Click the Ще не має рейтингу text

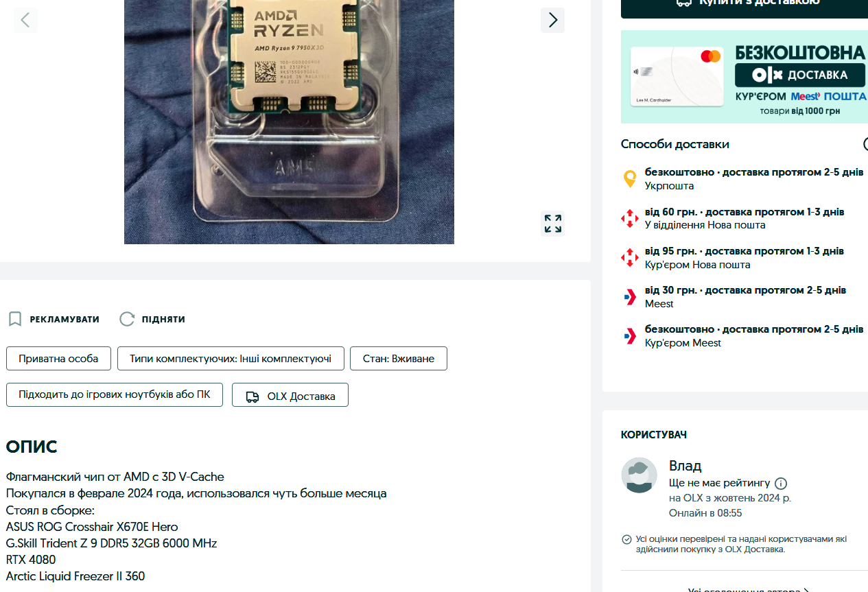(720, 483)
